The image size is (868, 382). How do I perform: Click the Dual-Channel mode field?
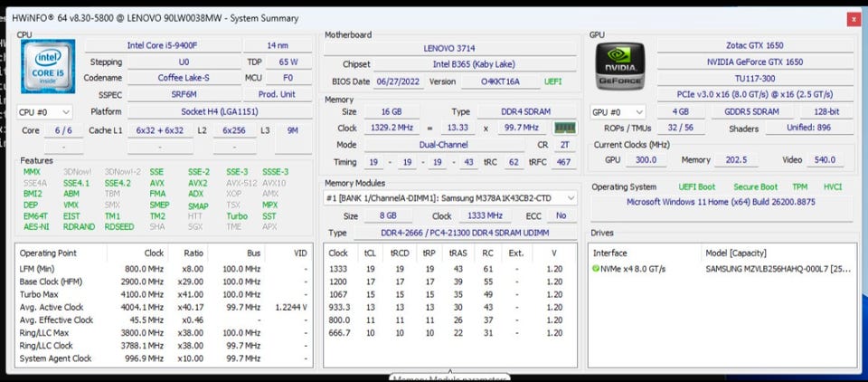[x=443, y=145]
